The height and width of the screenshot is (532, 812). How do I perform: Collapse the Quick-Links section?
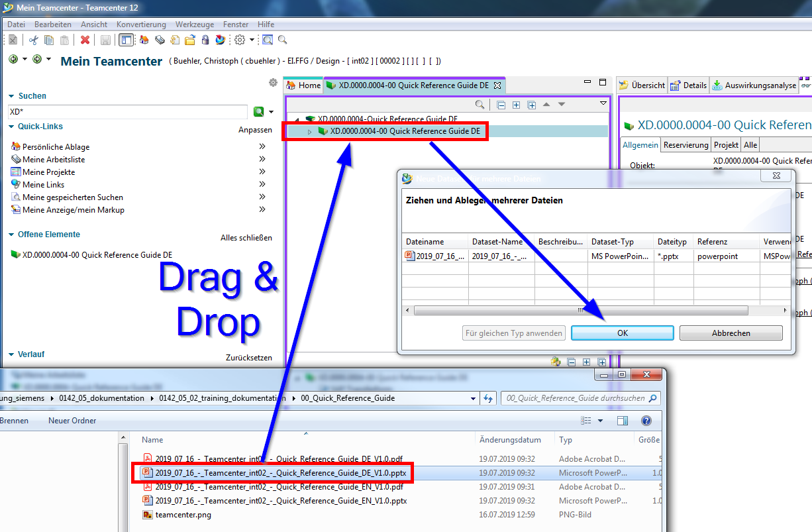(11, 127)
